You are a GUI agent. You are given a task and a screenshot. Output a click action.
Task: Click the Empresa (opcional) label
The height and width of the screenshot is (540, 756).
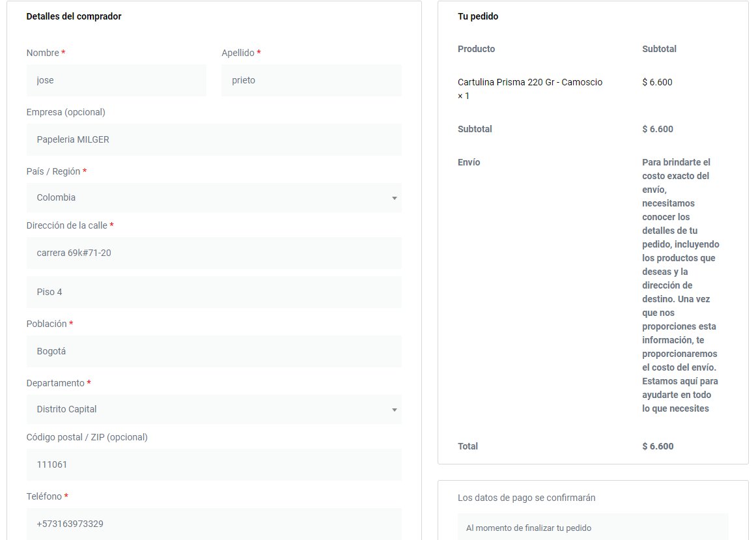coord(66,112)
